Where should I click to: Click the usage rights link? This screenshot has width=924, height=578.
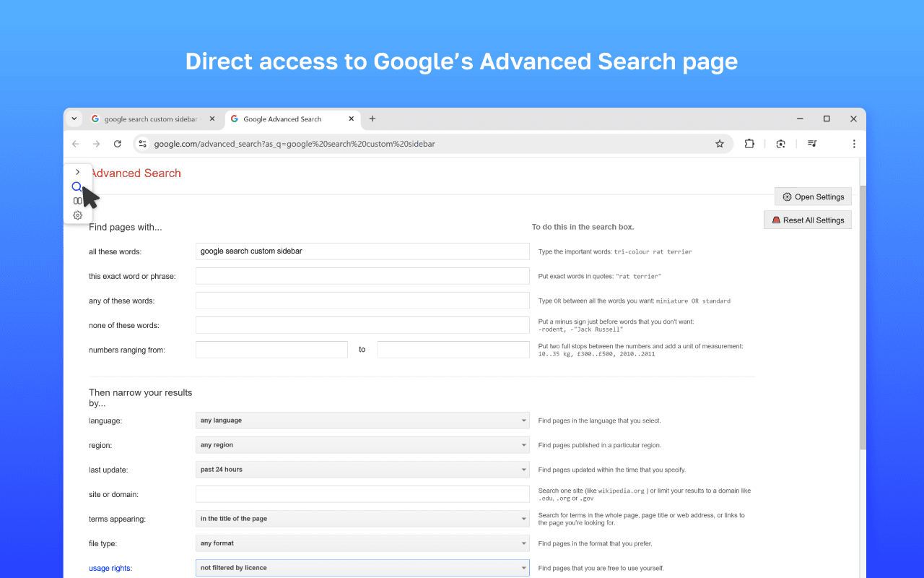click(110, 568)
